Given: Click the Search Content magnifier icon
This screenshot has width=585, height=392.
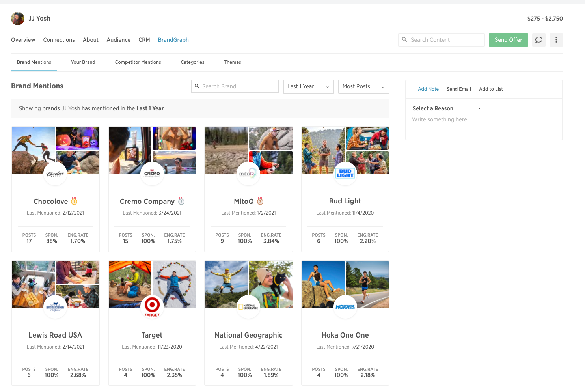Looking at the screenshot, I should (x=404, y=39).
